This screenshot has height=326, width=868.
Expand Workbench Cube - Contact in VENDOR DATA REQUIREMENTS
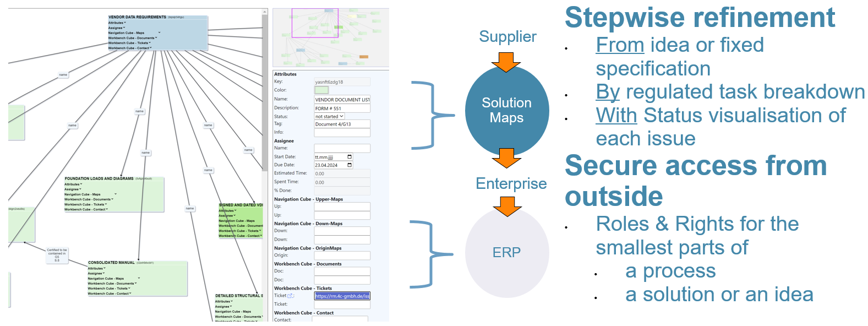151,47
